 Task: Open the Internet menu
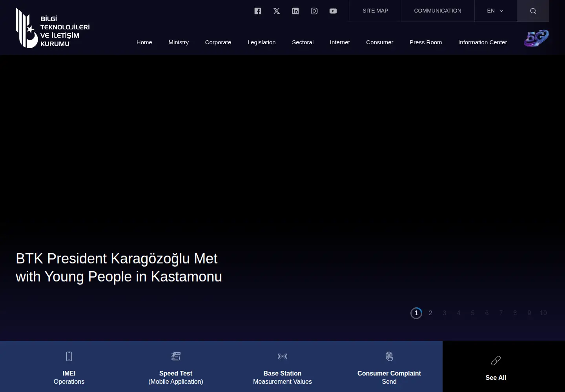(340, 42)
